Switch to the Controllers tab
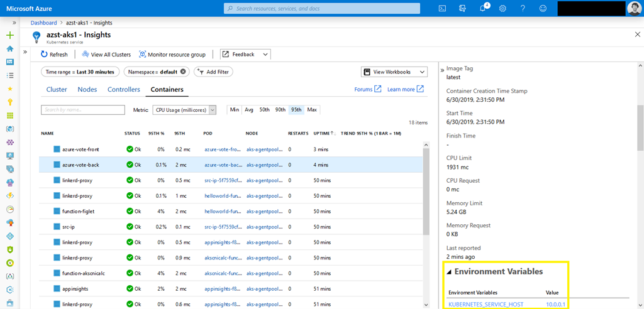This screenshot has width=644, height=309. point(124,89)
